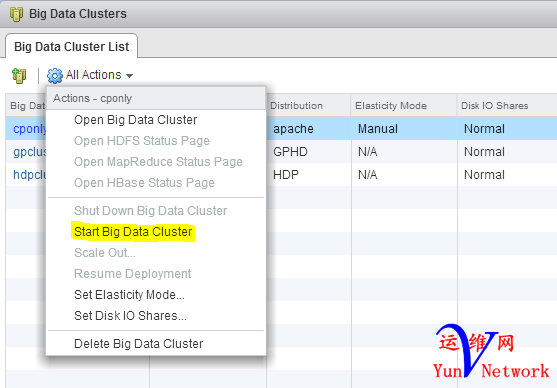The height and width of the screenshot is (388, 557).
Task: Click the Big Data Clusters title icon
Action: click(16, 14)
